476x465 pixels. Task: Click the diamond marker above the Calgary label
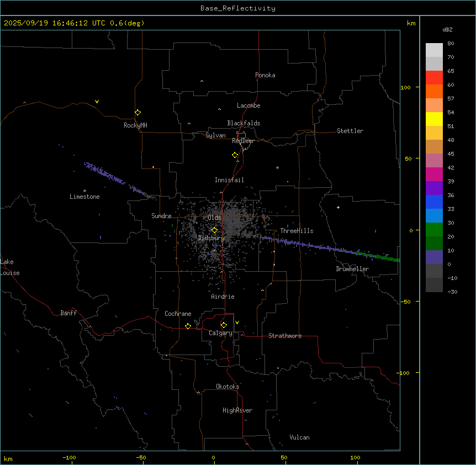(224, 325)
